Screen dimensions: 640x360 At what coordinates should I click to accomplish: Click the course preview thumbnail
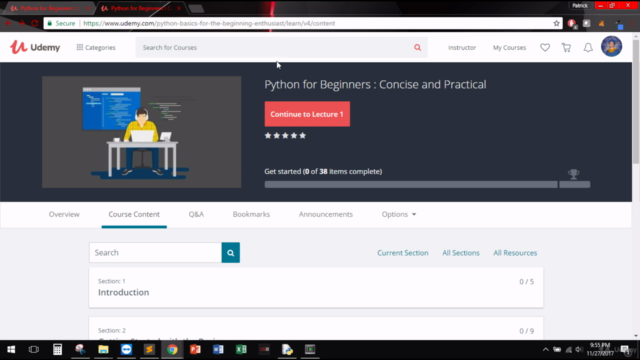pyautogui.click(x=142, y=132)
